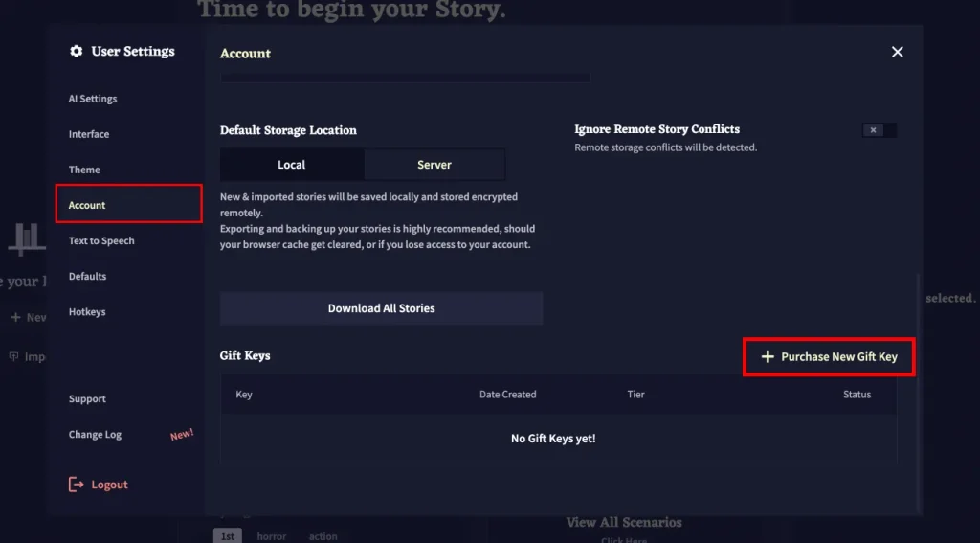
Task: Click the plus icon for new gift key
Action: click(x=767, y=357)
